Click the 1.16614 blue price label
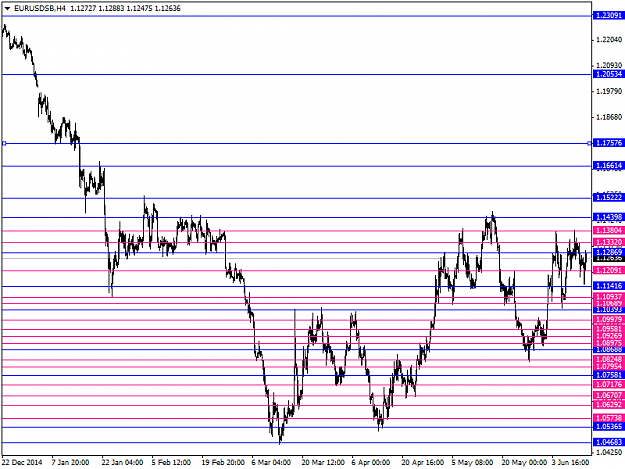625x469 pixels. click(x=608, y=165)
